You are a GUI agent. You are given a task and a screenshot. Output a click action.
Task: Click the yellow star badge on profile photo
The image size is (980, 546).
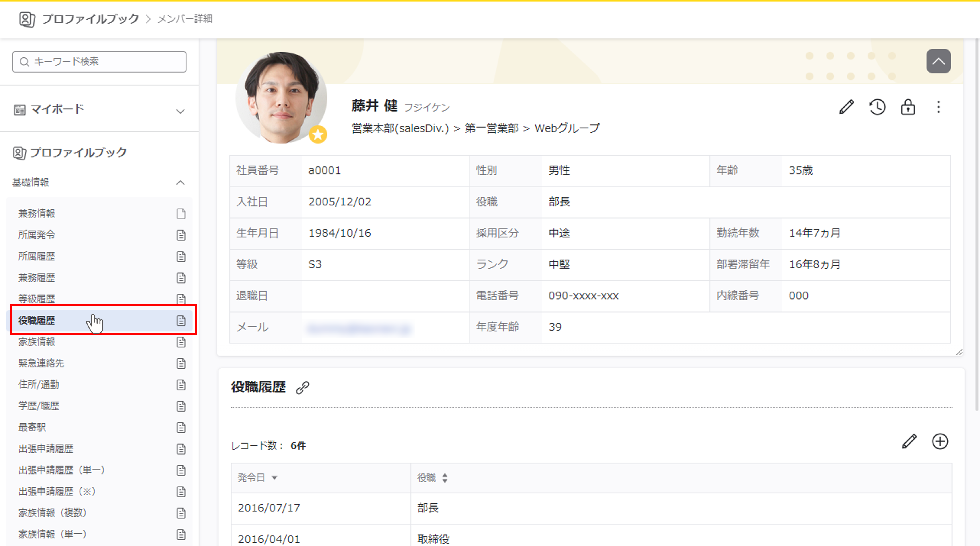tap(318, 135)
